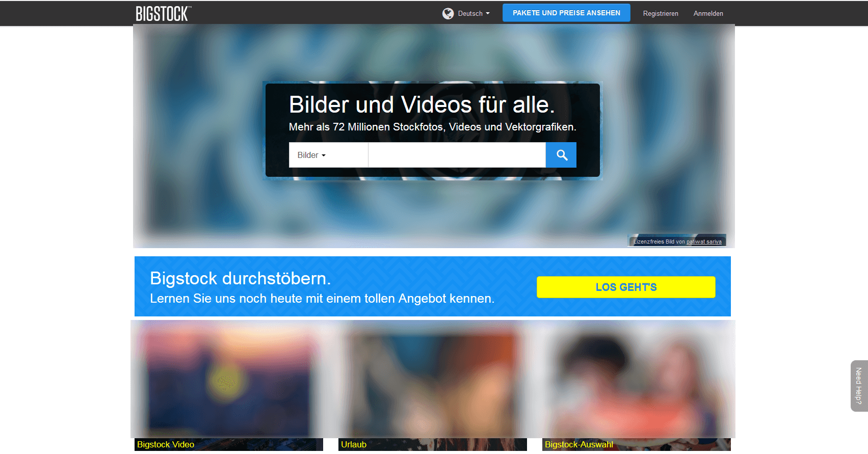The image size is (868, 454).
Task: Focus the image search text field
Action: click(457, 155)
